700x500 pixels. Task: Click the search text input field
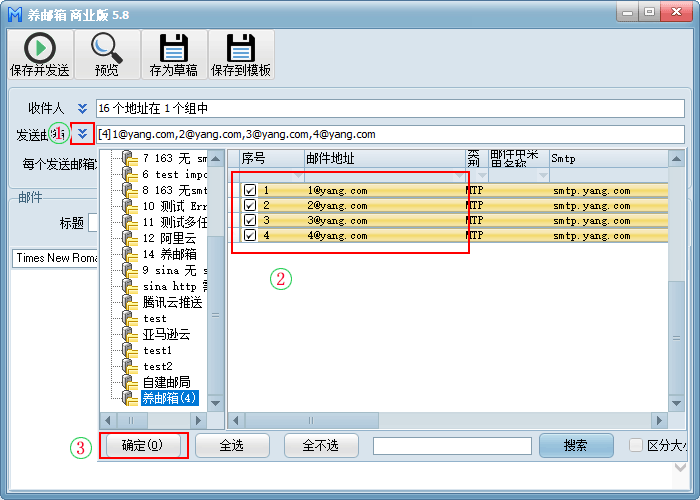coord(452,446)
